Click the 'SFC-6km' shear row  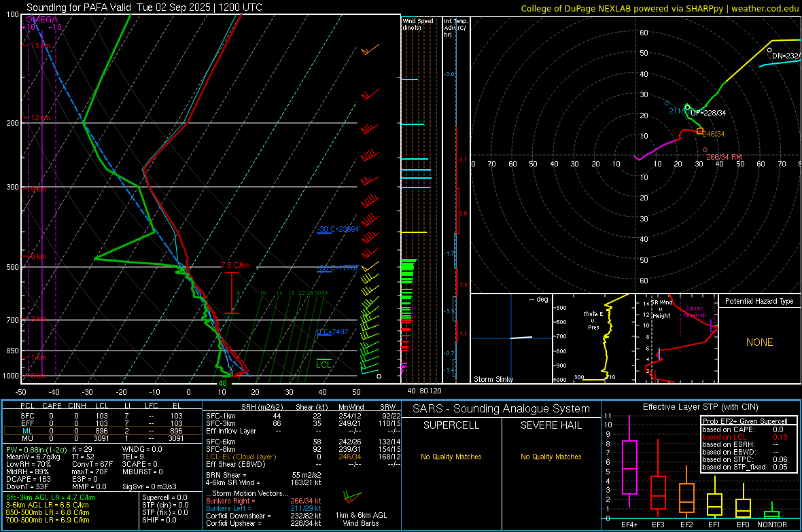coord(303,442)
